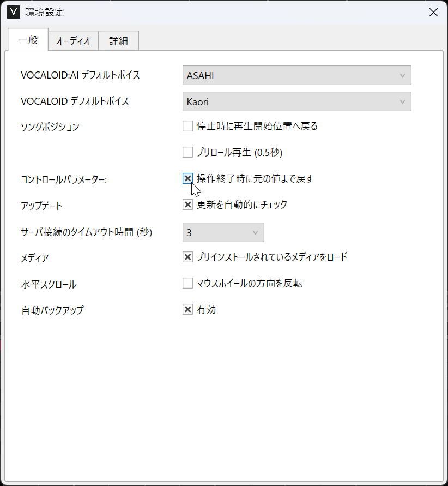
Task: Close the 環境設定 window
Action: coord(433,13)
